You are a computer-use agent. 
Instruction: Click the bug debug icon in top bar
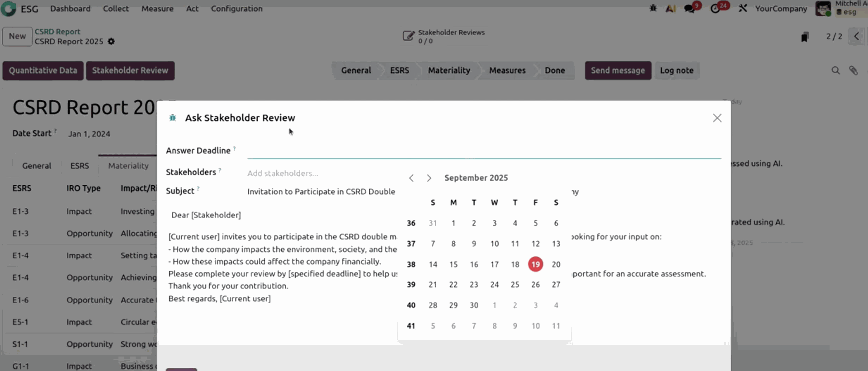[653, 8]
